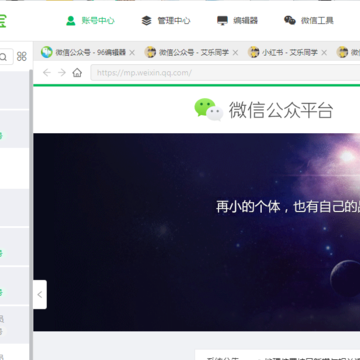Switch to the 微信公众号 - 艾乐同学 tab
The image size is (360, 360).
pos(192,52)
